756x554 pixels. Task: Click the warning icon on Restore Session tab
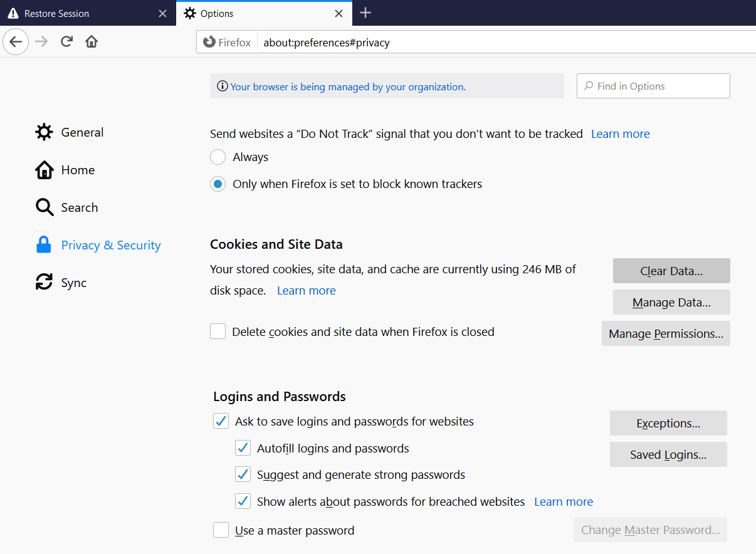[13, 13]
